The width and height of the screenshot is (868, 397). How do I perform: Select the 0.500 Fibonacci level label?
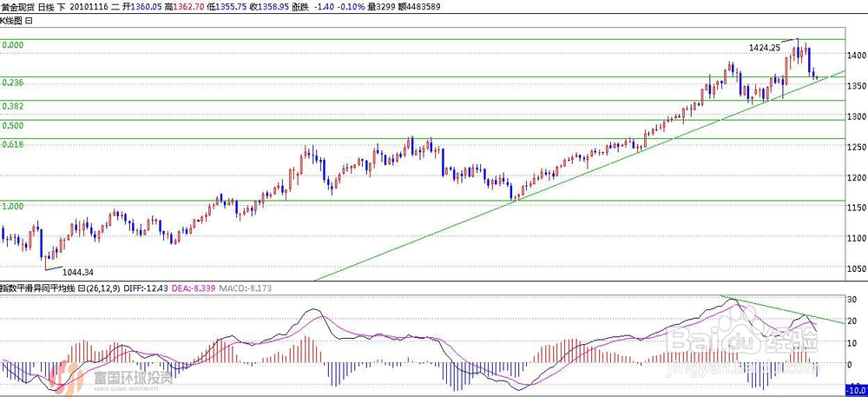(x=12, y=126)
